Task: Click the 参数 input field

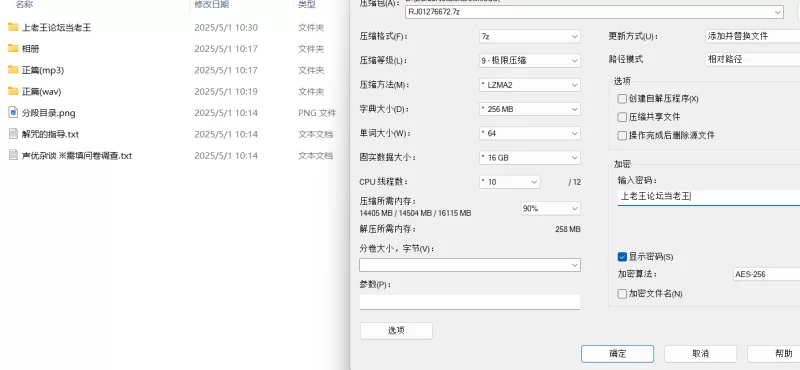Action: pyautogui.click(x=470, y=302)
